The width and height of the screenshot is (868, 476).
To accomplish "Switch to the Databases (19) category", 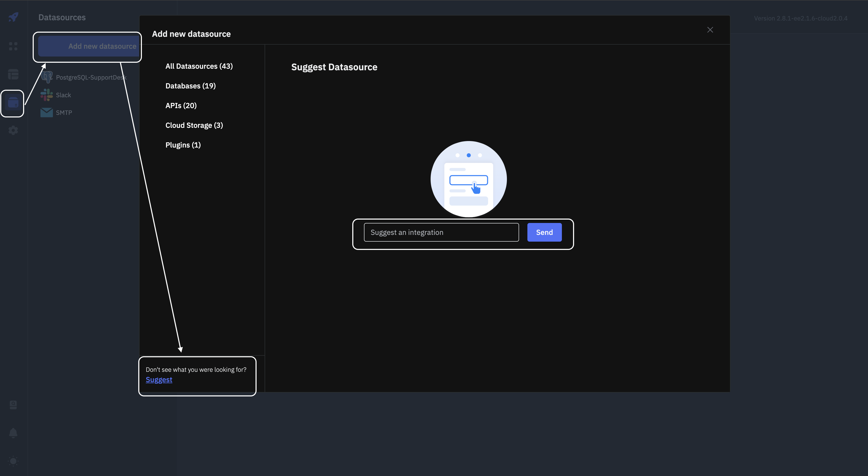I will (190, 86).
